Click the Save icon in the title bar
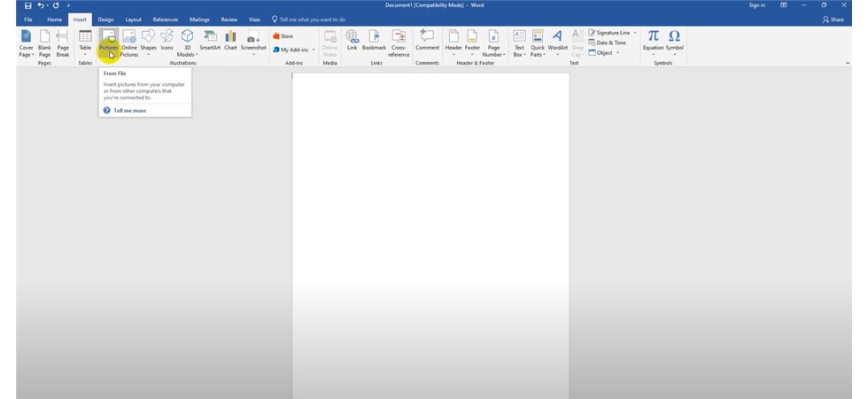 28,5
